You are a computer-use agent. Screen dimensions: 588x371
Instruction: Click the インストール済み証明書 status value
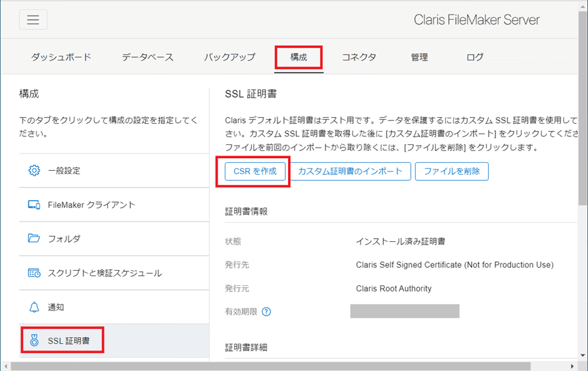(400, 241)
